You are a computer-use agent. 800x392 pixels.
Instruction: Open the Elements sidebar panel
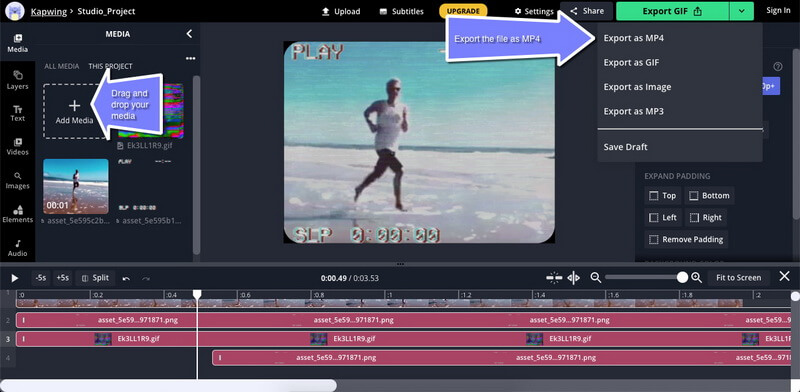click(x=17, y=214)
